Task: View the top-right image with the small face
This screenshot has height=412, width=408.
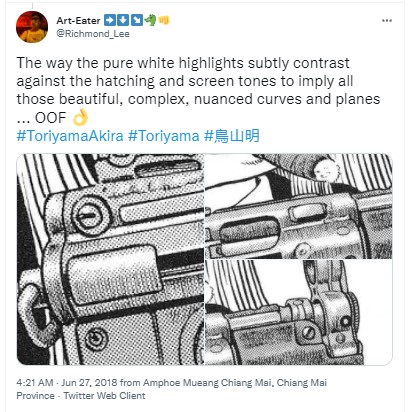Action: 299,206
